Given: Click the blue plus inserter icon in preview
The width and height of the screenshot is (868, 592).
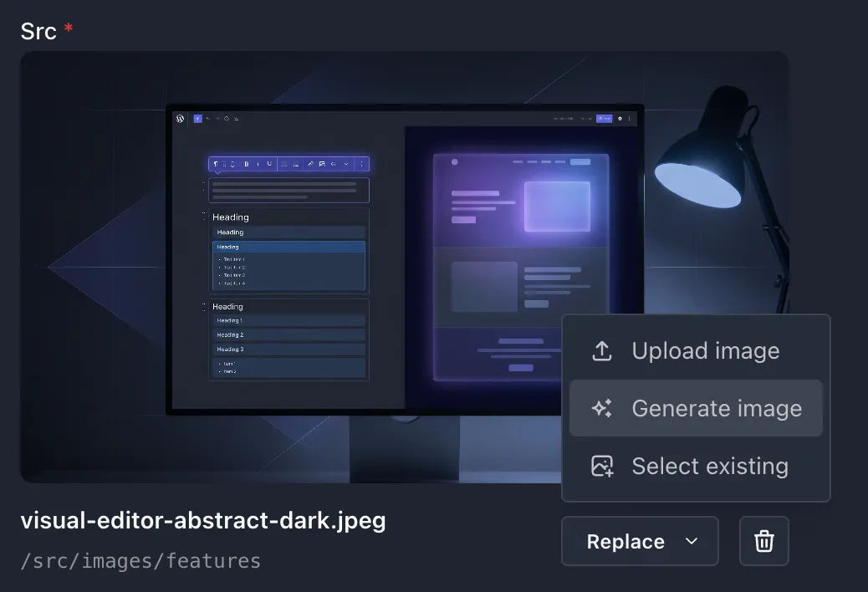Looking at the screenshot, I should pos(197,119).
